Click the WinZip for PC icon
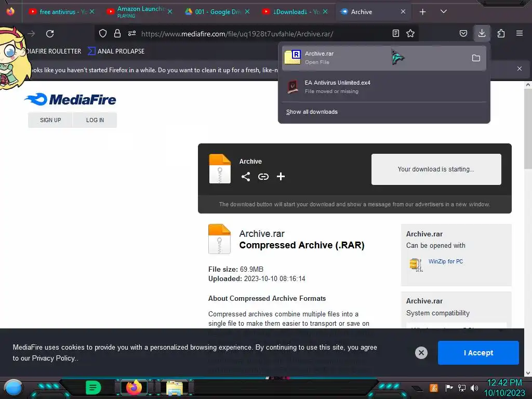 point(416,264)
